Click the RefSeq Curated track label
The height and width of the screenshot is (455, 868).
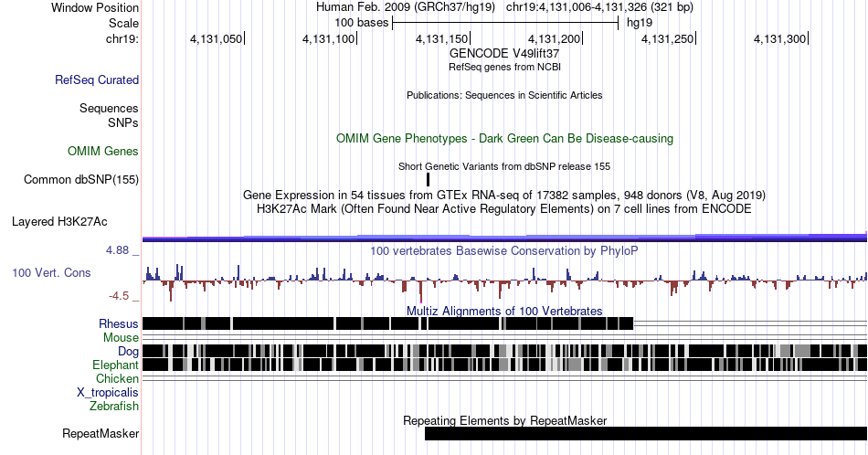[96, 79]
